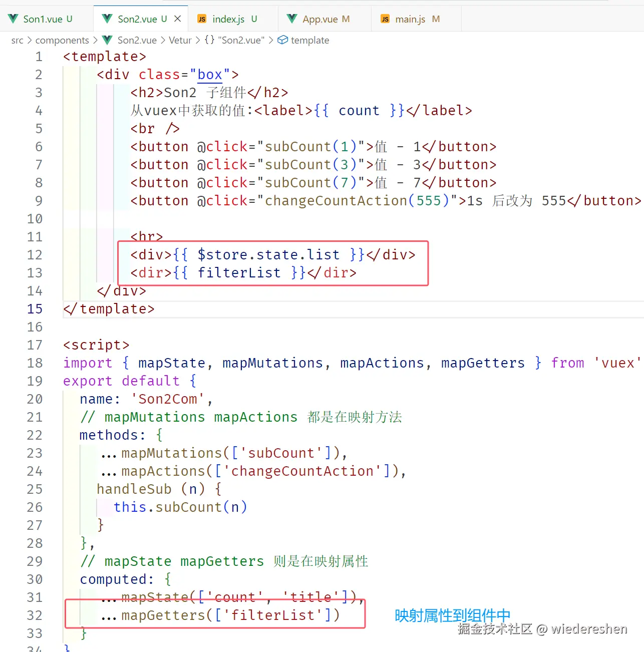
Task: Click the 'vuex' module string
Action: point(617,363)
